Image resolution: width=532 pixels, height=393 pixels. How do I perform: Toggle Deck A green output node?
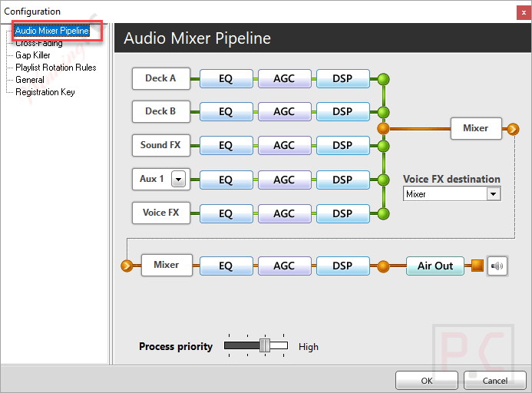[383, 79]
